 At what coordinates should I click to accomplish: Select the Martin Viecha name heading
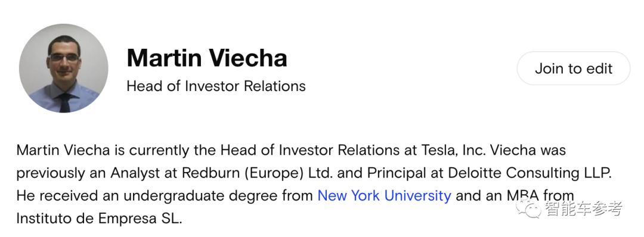tap(206, 57)
